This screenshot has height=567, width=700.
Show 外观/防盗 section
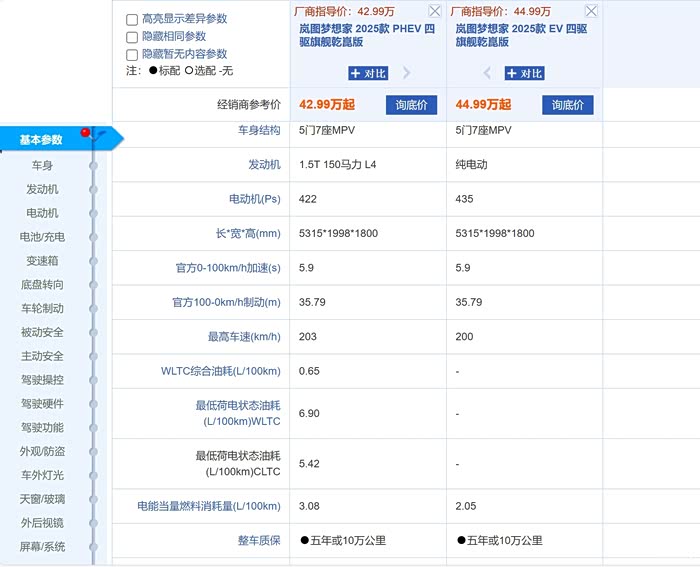[x=42, y=451]
